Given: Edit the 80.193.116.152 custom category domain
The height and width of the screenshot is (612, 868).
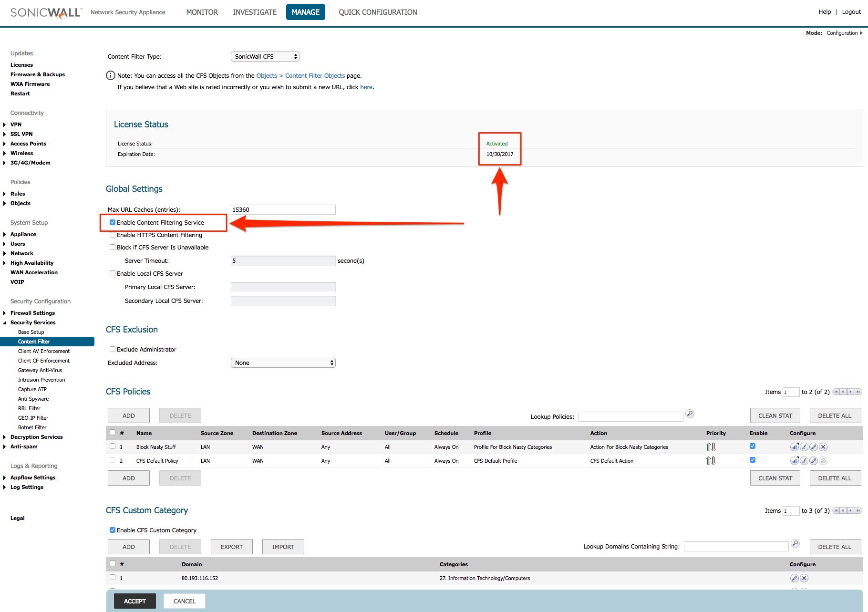Looking at the screenshot, I should pos(795,578).
